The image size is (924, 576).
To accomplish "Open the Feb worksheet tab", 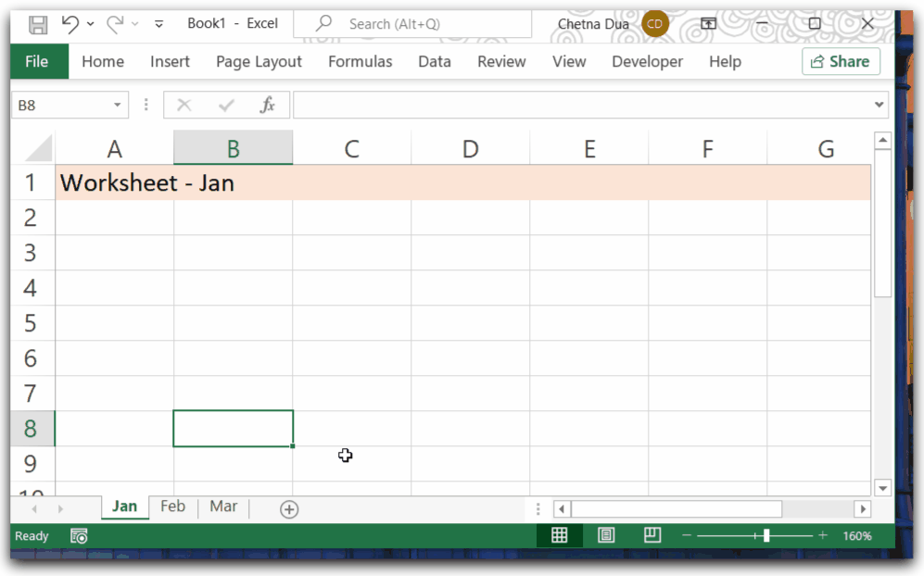I will click(x=172, y=507).
